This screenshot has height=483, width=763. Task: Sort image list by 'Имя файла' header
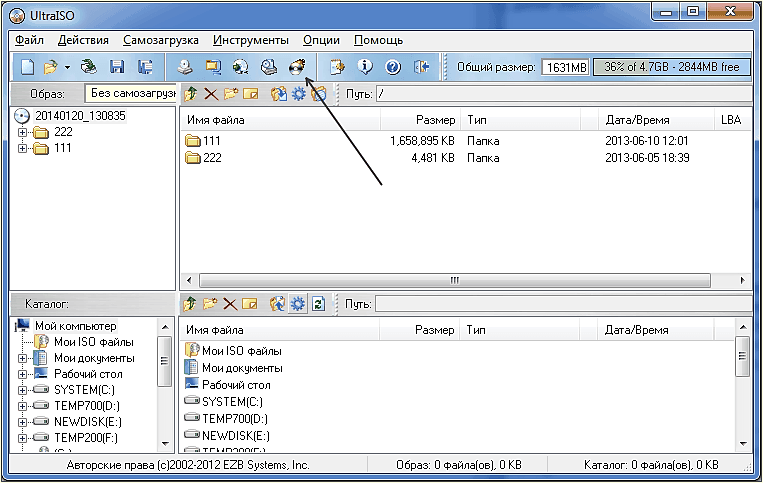coord(280,120)
